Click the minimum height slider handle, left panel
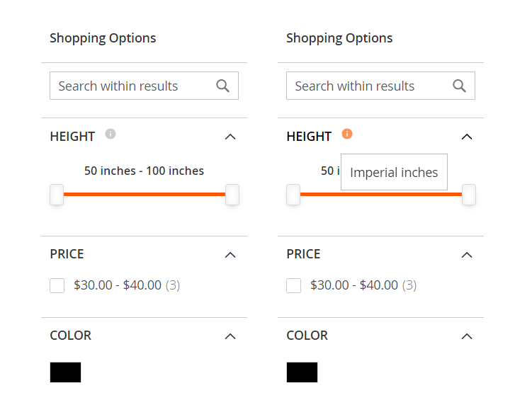The image size is (532, 412). [57, 195]
